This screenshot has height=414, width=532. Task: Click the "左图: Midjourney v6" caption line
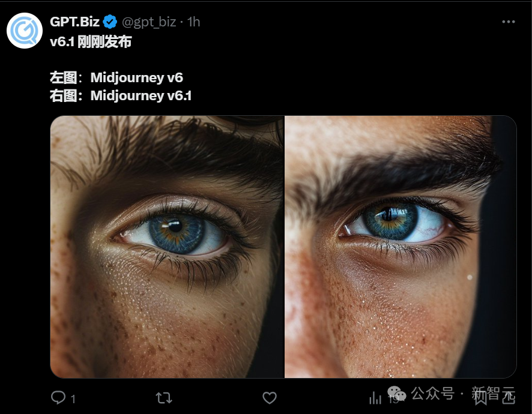pyautogui.click(x=116, y=77)
